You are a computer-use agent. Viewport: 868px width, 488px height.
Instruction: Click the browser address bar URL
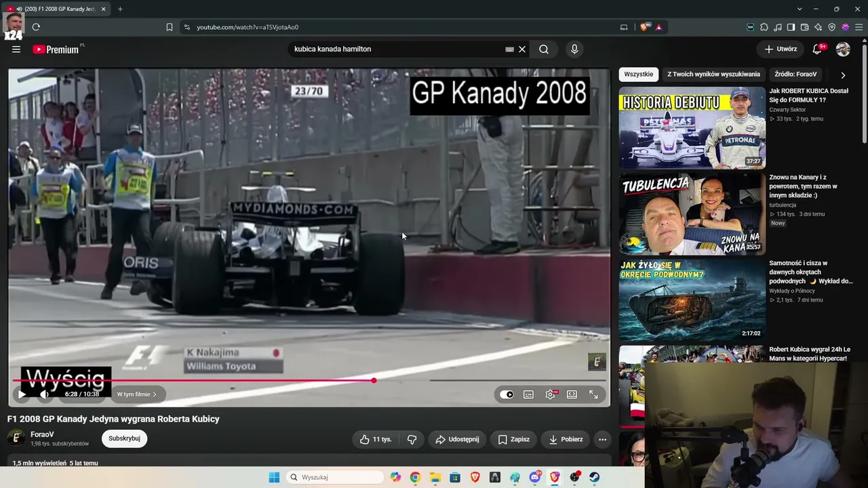tap(248, 27)
